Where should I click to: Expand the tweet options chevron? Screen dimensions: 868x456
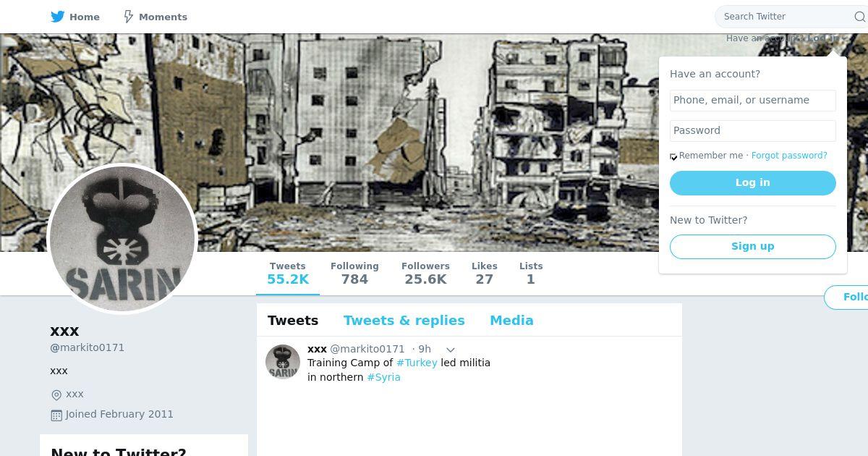pos(450,350)
